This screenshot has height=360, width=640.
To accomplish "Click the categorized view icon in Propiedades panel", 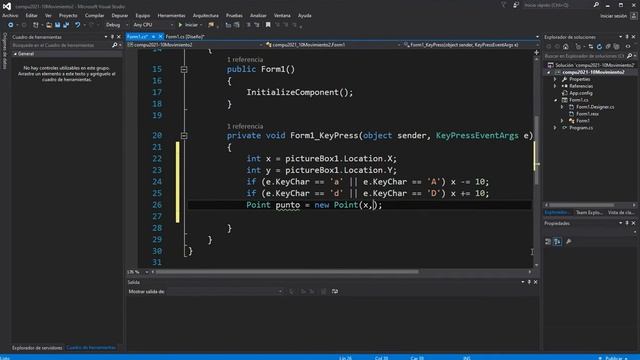I will [548, 242].
